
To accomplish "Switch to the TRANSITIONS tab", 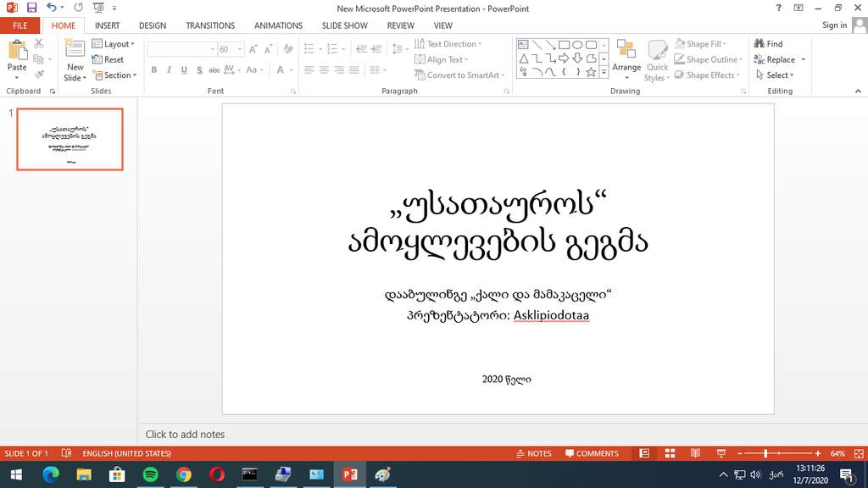I will (x=210, y=25).
